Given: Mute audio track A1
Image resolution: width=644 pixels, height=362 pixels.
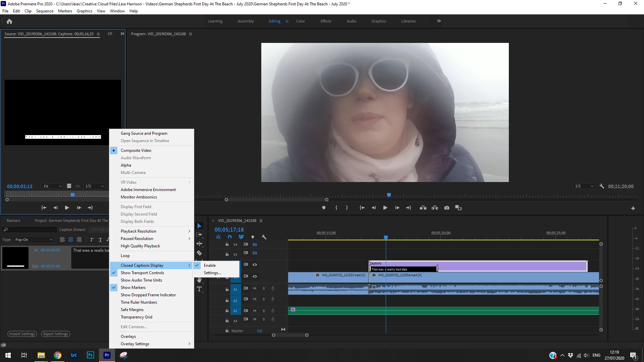Looking at the screenshot, I should point(255,289).
